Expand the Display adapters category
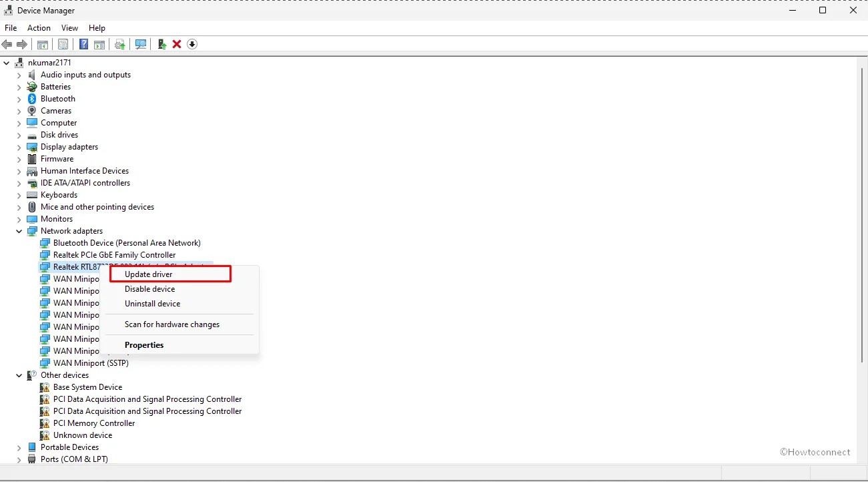Viewport: 868px width, 482px height. click(x=19, y=147)
